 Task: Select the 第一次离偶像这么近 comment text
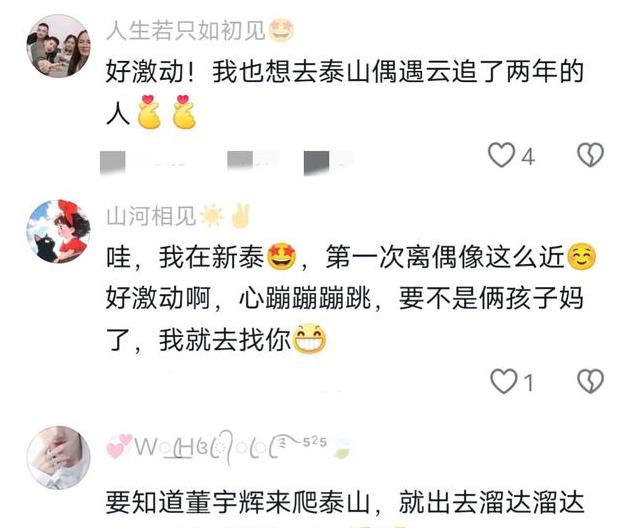pos(445,257)
